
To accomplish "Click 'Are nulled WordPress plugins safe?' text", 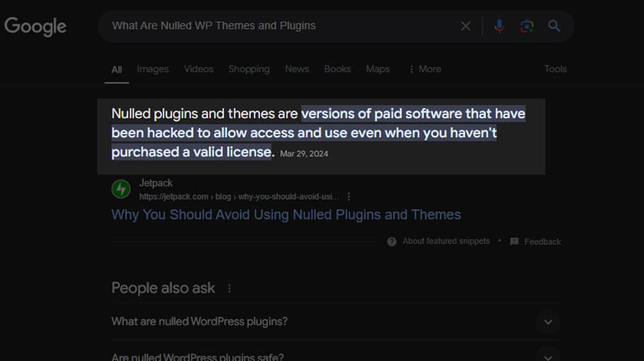I will (x=197, y=357).
